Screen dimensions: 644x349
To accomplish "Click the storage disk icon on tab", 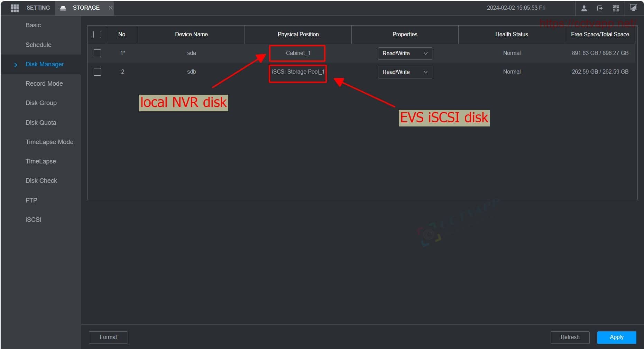I will tap(63, 8).
